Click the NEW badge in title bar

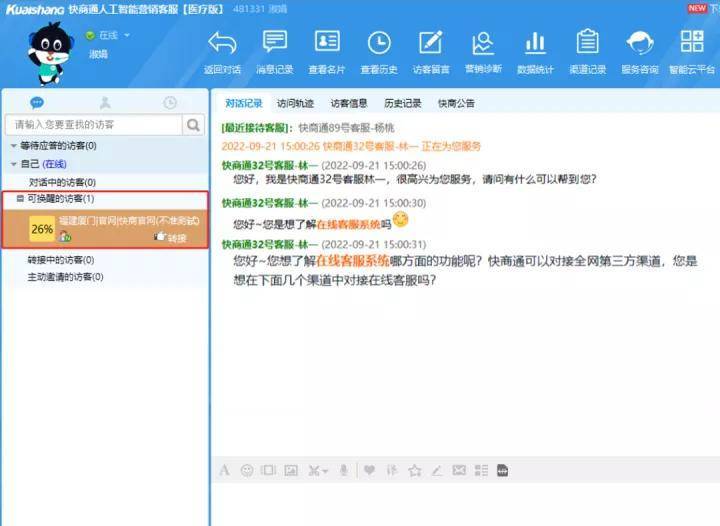(697, 8)
